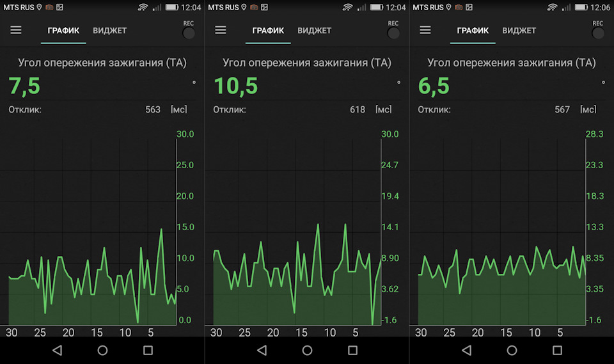Image resolution: width=614 pixels, height=364 pixels.
Task: Tap the graph area on the 10,5 screen
Action: tap(297, 231)
